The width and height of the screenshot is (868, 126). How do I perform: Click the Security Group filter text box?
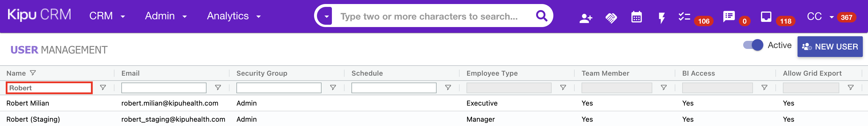pos(279,88)
